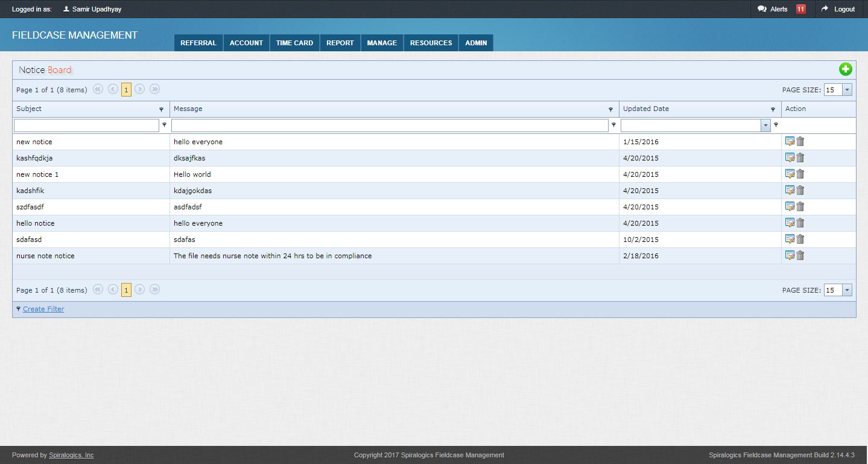Delete the 'sdafasd' notice row

pyautogui.click(x=800, y=239)
